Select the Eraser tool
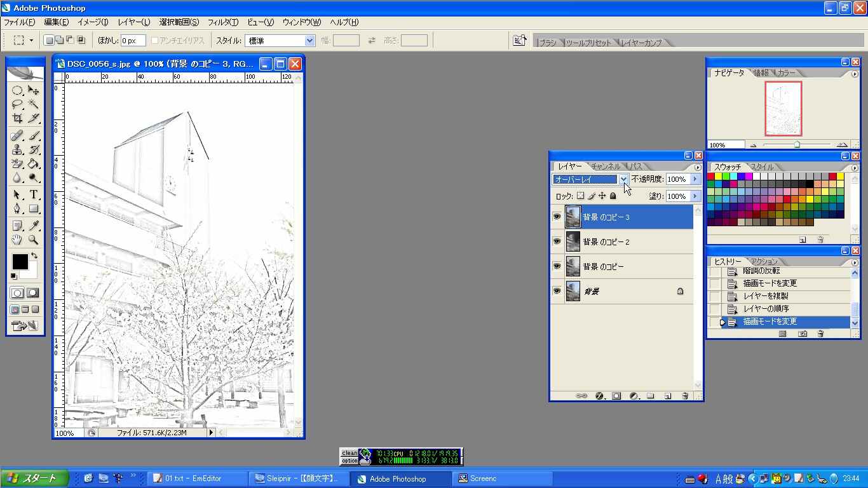The height and width of the screenshot is (488, 868). click(18, 164)
